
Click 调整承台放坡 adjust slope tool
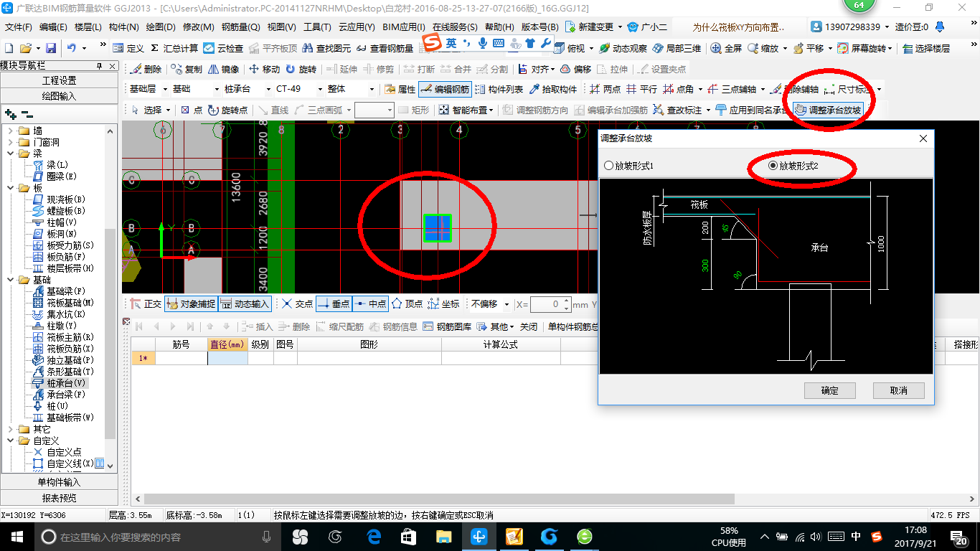[x=828, y=110]
